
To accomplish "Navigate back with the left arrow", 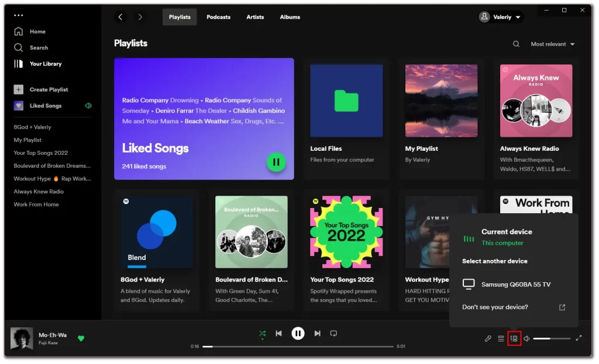I will tap(121, 17).
